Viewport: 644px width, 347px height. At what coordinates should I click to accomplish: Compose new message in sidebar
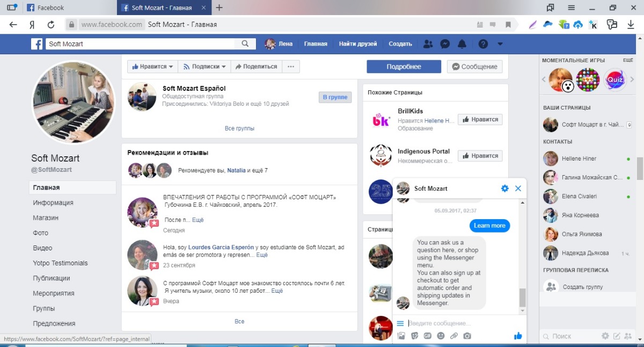pos(617,336)
